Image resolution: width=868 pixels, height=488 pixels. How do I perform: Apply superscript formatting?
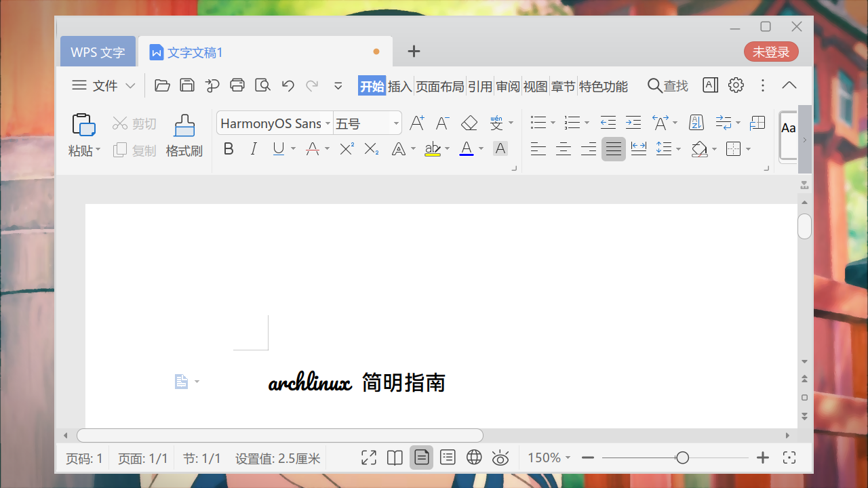click(x=346, y=148)
